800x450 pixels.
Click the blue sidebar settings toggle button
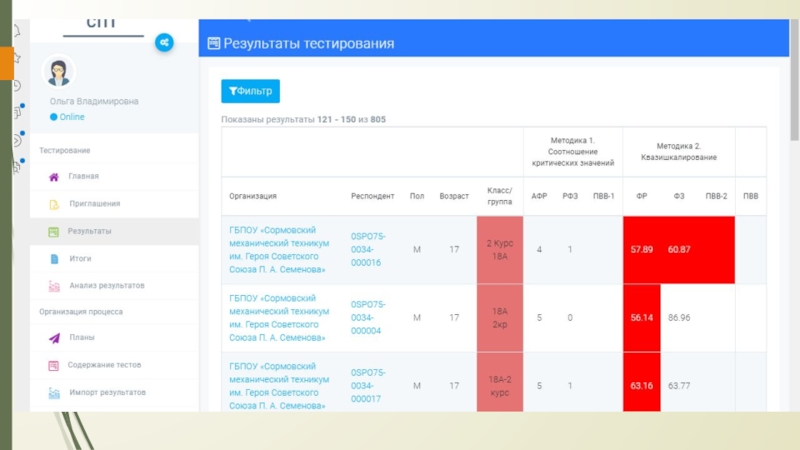pos(164,42)
